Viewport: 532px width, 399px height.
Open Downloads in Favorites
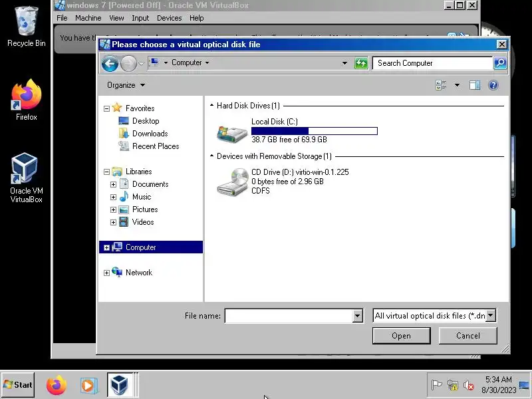point(150,134)
